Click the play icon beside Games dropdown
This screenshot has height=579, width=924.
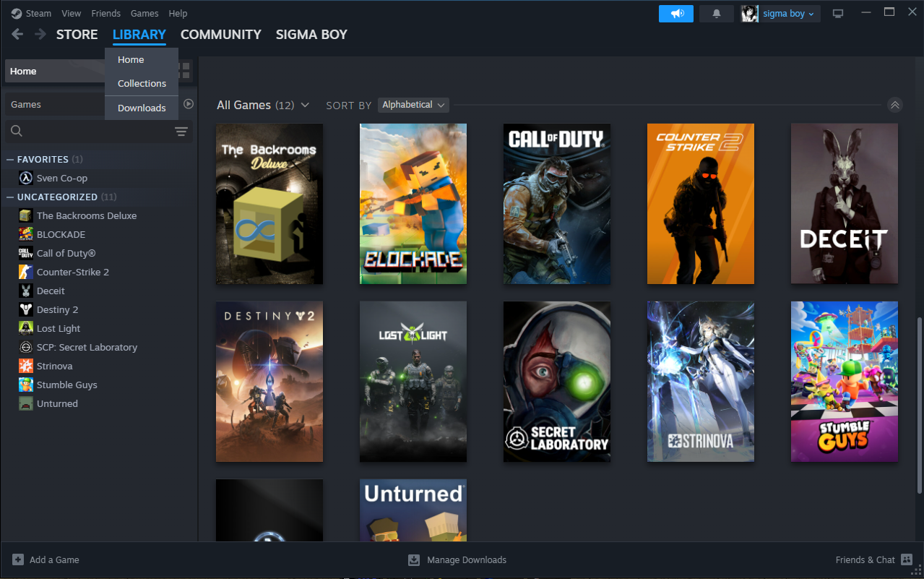point(189,104)
